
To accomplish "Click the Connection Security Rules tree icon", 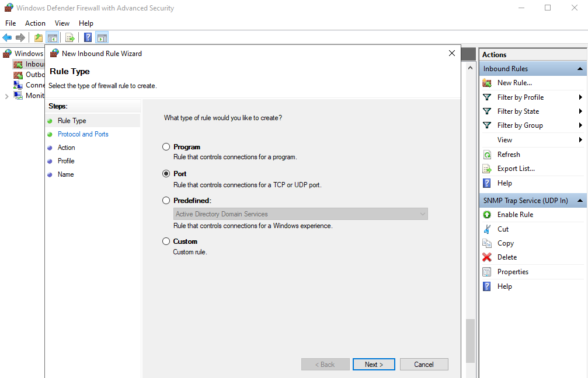I will pos(18,85).
